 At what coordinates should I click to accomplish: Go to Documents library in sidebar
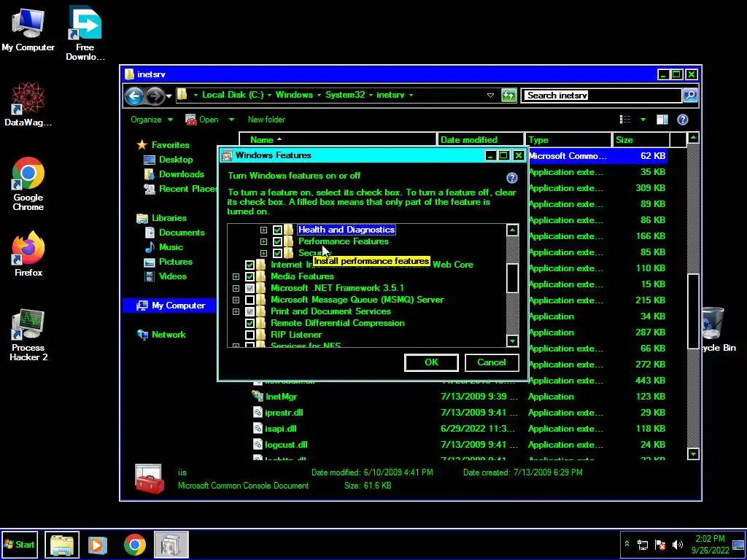175,233
